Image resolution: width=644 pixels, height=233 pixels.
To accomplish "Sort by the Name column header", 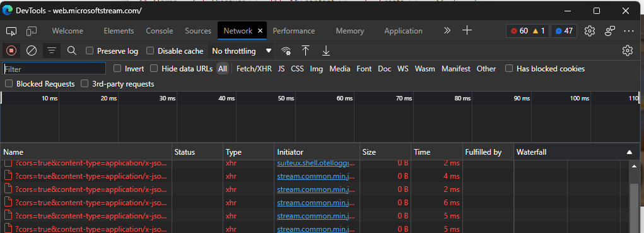I will pos(85,152).
